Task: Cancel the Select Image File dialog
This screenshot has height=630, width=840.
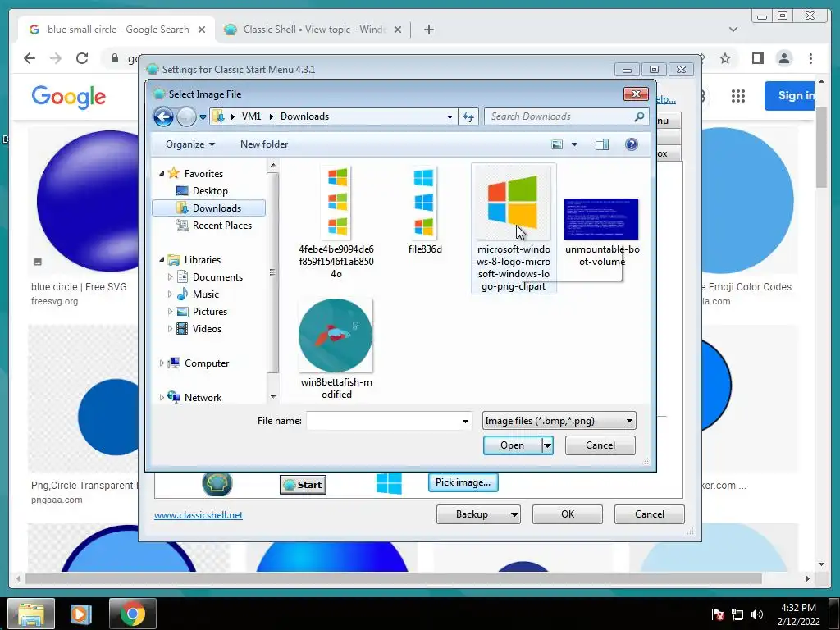Action: (600, 445)
